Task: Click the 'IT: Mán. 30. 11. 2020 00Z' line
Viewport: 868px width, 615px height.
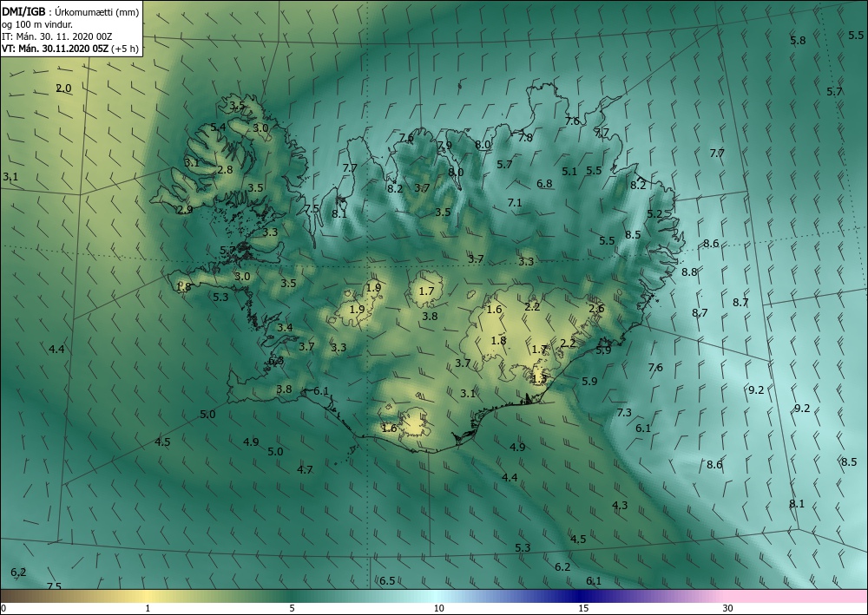Action: pos(57,36)
